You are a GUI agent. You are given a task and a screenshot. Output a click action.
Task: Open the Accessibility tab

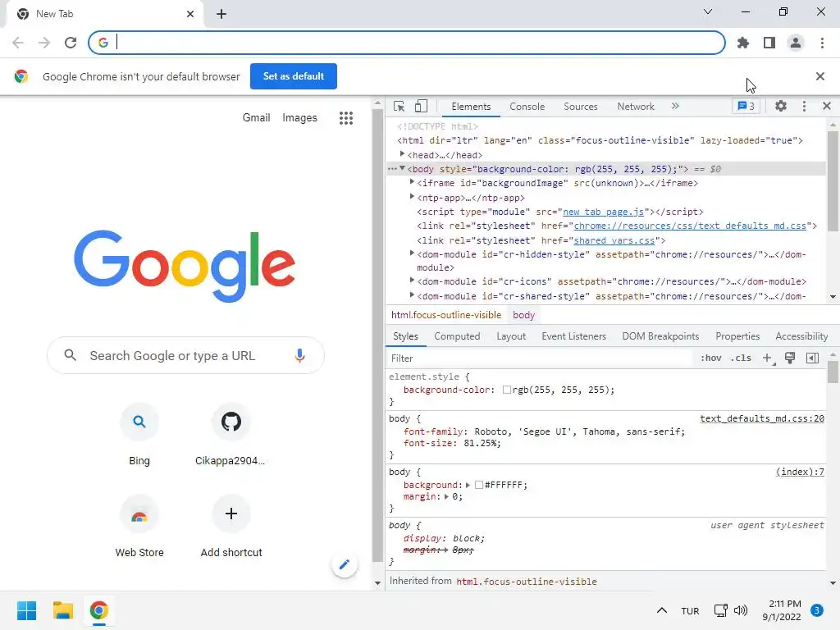(x=801, y=336)
